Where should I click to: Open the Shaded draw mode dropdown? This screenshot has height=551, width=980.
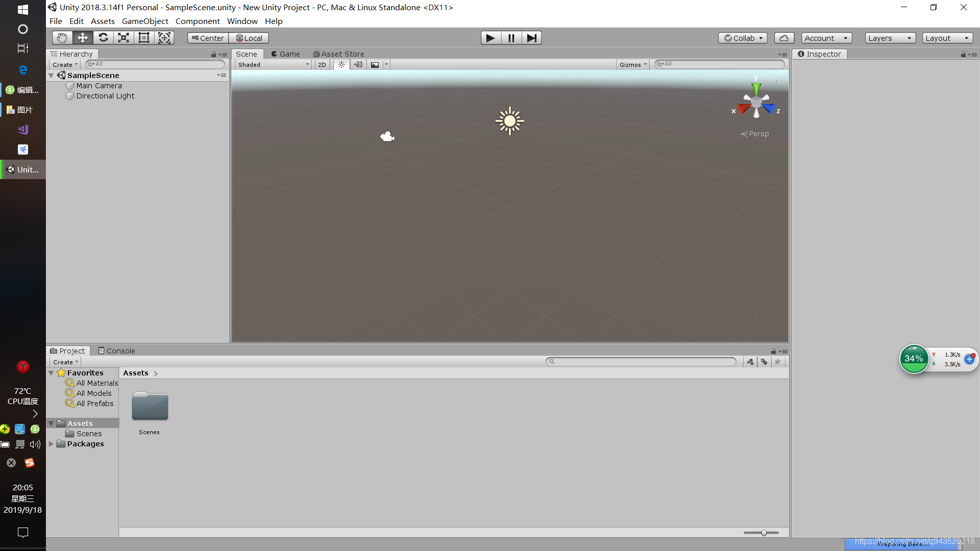click(273, 65)
